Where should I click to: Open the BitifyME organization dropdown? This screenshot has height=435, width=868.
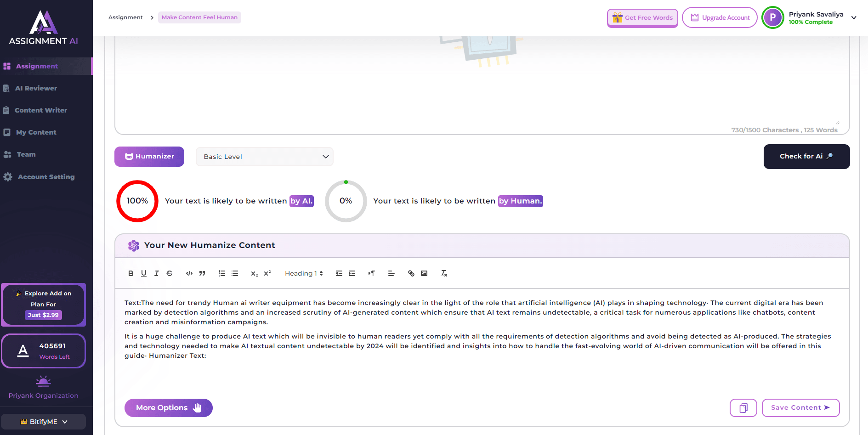[x=44, y=421]
